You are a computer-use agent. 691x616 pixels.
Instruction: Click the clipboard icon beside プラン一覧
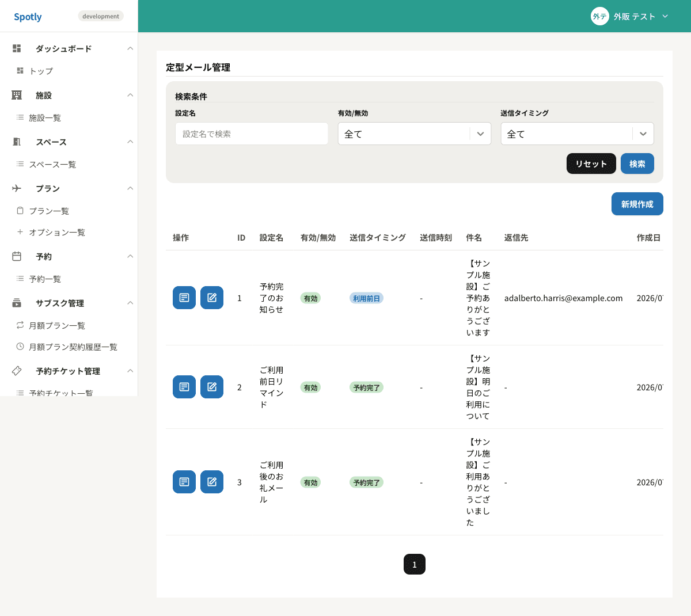[x=20, y=211]
